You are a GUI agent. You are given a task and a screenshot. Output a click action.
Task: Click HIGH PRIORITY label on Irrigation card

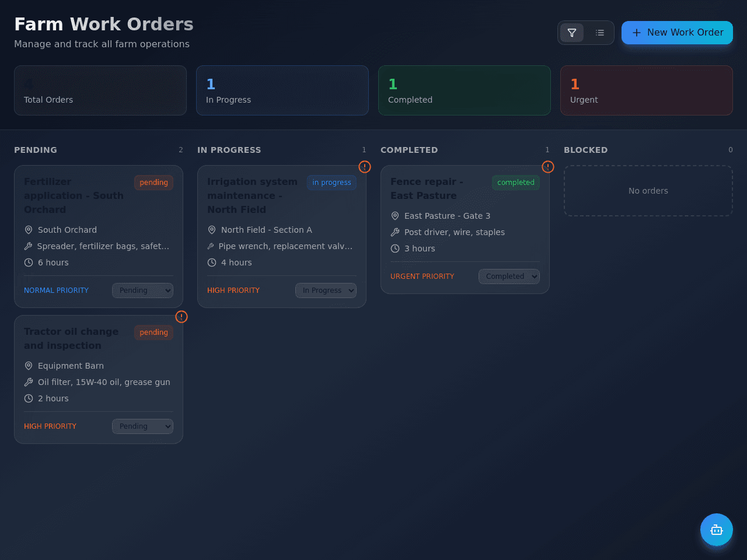[233, 290]
